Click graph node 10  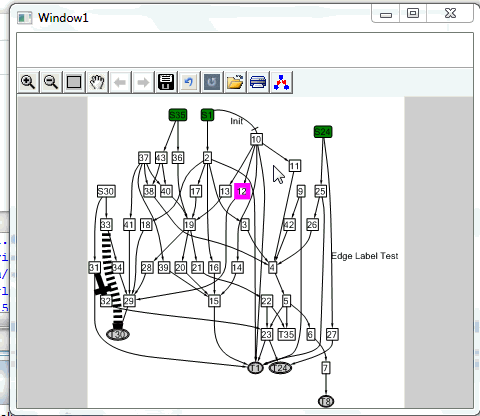256,139
